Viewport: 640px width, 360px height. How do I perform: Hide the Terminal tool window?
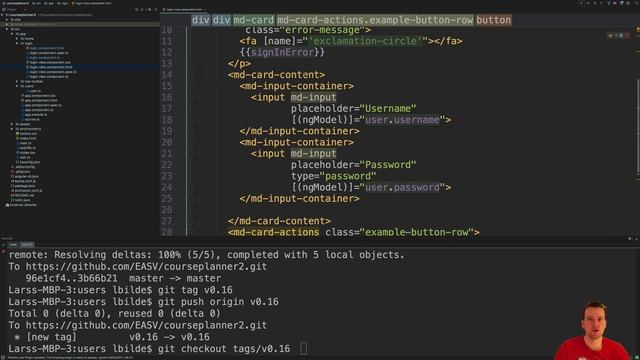pos(636,239)
